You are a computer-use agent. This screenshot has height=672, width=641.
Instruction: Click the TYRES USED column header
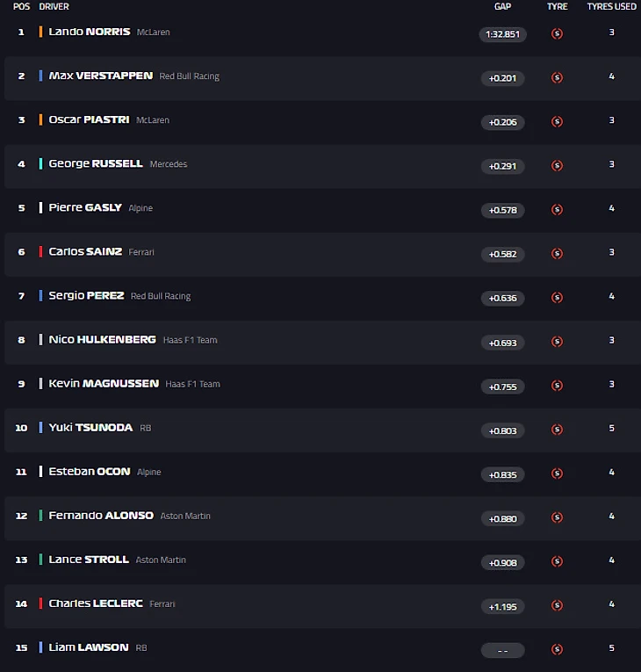click(611, 7)
